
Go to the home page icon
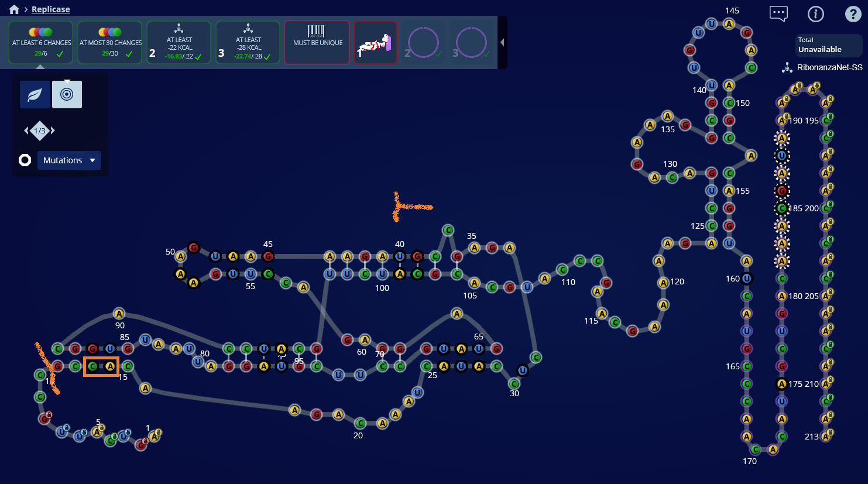coord(14,9)
